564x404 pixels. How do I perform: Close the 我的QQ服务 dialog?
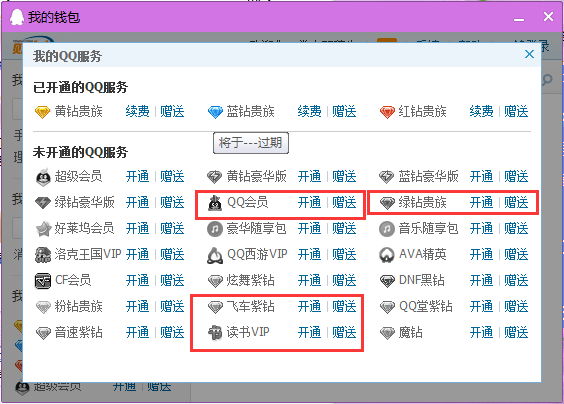point(529,54)
